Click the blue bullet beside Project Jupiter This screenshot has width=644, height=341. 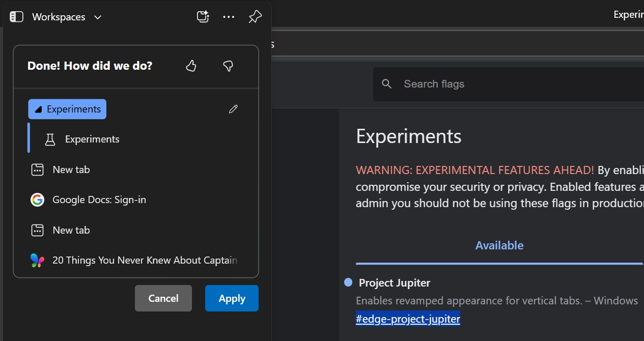(348, 281)
